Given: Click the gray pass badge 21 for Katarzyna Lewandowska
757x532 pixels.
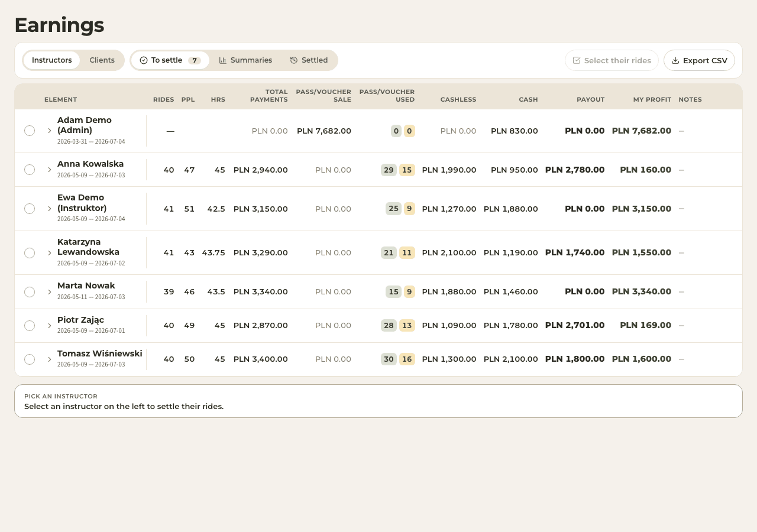Looking at the screenshot, I should [389, 253].
